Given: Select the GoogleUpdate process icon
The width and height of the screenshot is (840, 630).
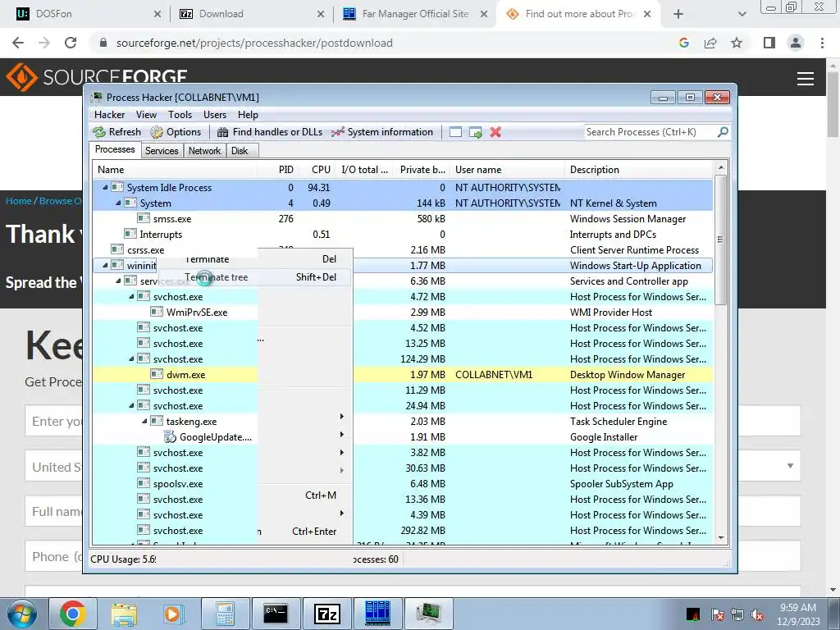Looking at the screenshot, I should click(x=170, y=436).
